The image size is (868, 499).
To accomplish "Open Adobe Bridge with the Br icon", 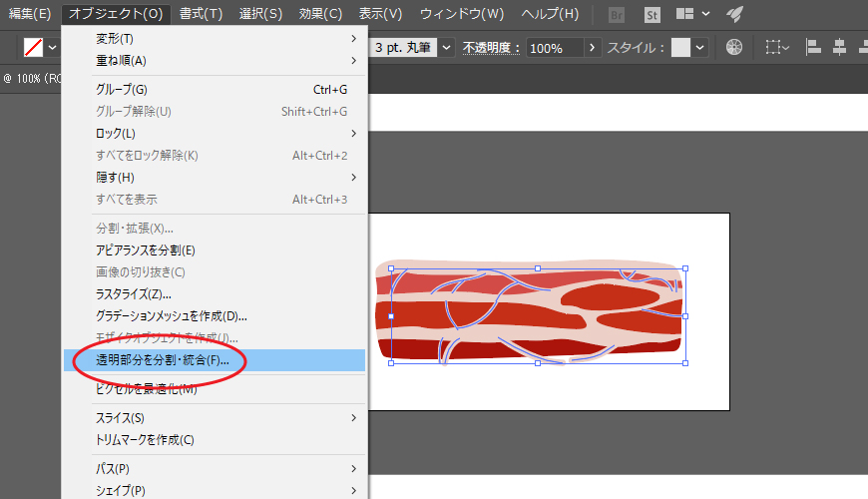I will (618, 14).
